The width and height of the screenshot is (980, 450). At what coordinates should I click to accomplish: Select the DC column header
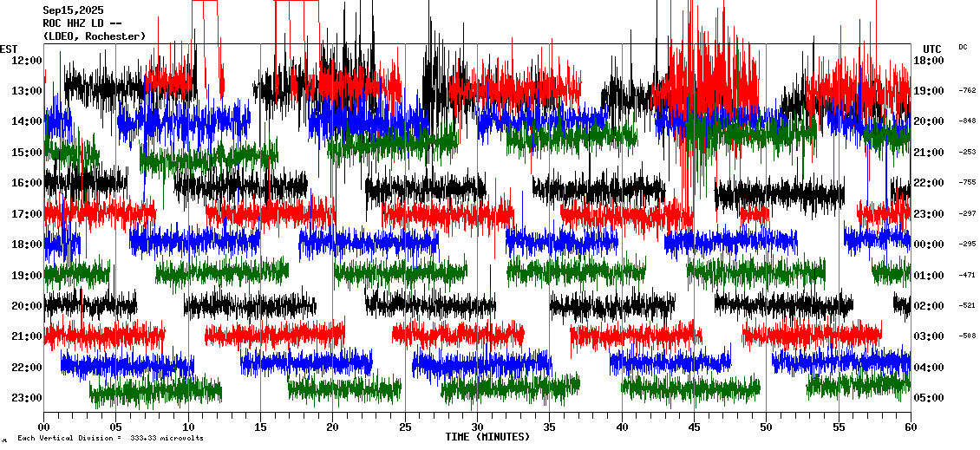[963, 47]
